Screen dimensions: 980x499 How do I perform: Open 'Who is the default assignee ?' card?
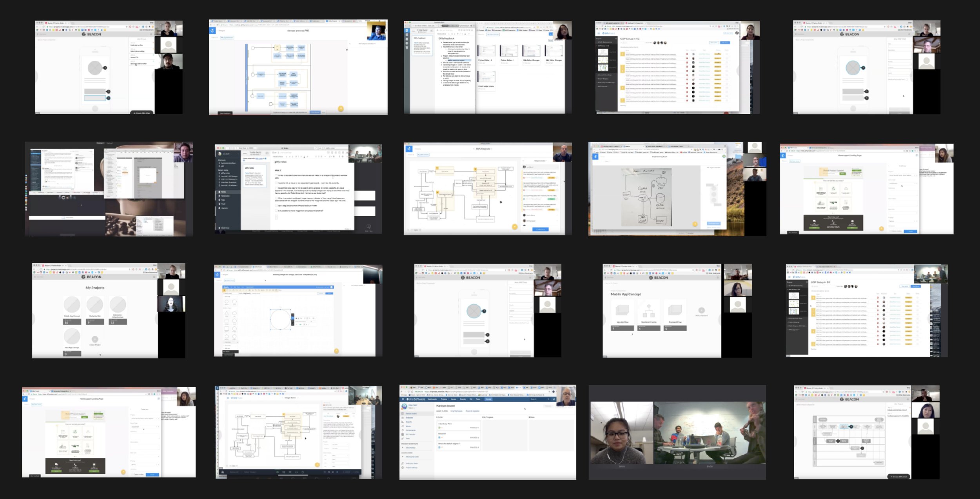click(459, 446)
